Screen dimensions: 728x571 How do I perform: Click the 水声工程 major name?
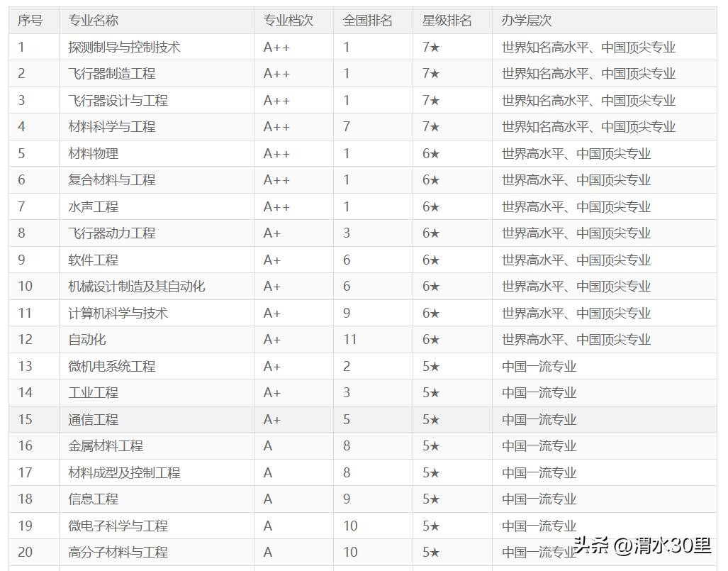[93, 207]
